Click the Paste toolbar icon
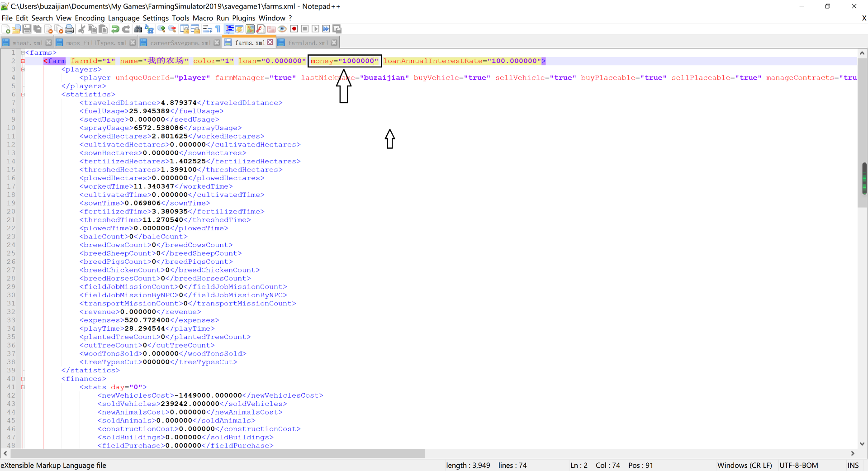Screen dimensions: 868x471 point(103,29)
